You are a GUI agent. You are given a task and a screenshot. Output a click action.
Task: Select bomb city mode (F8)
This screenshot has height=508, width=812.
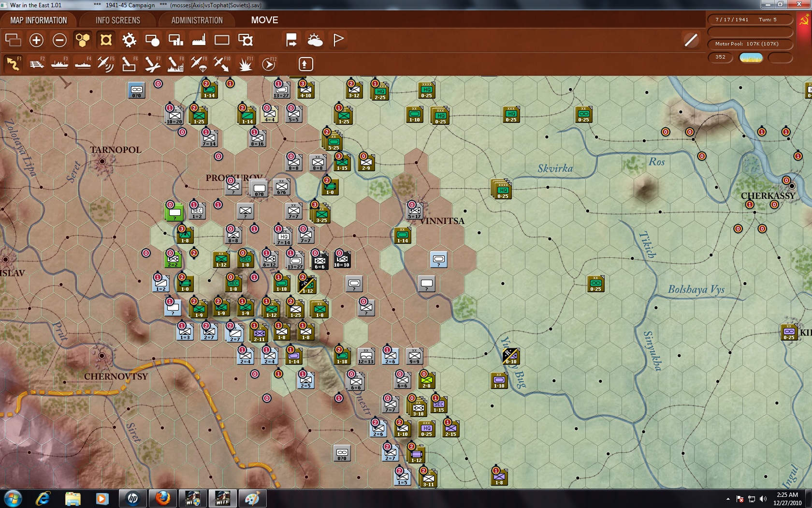pyautogui.click(x=175, y=64)
